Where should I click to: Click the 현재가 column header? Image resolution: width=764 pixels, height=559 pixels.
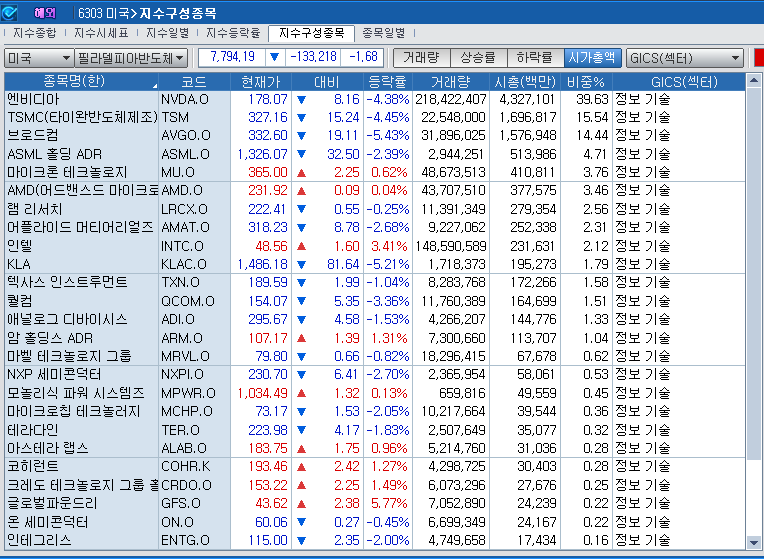coord(261,81)
